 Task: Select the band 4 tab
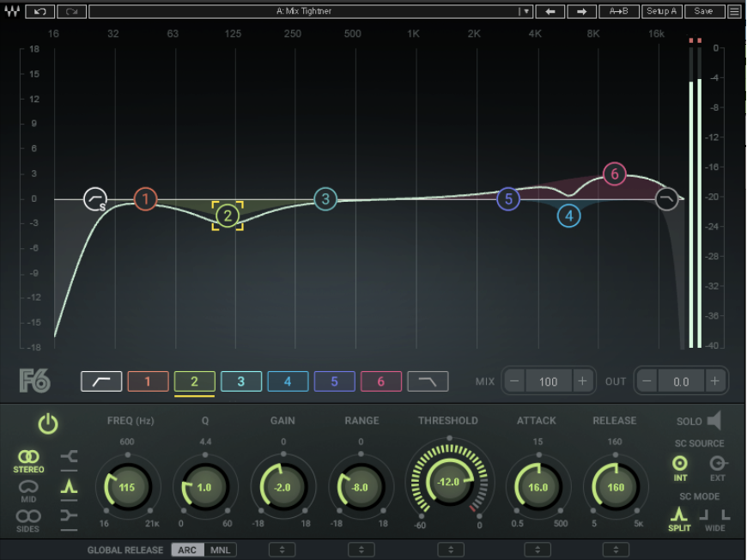coord(288,381)
